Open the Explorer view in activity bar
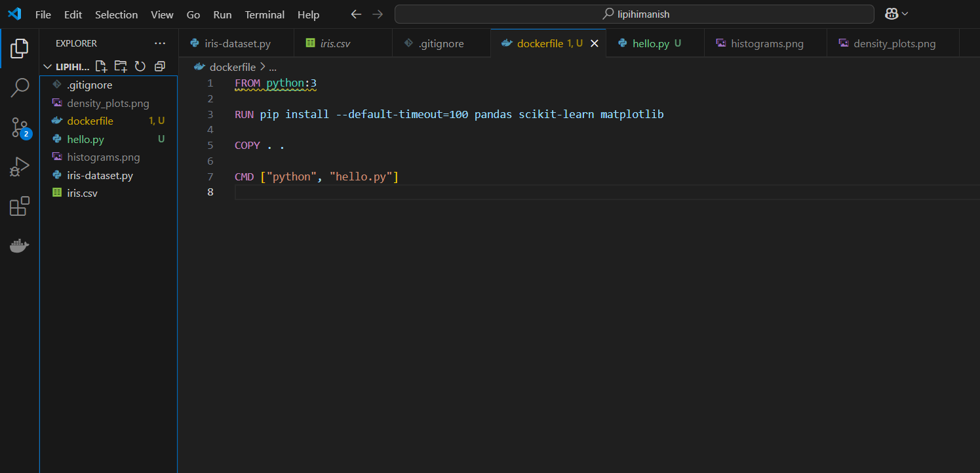This screenshot has width=980, height=473. tap(20, 48)
